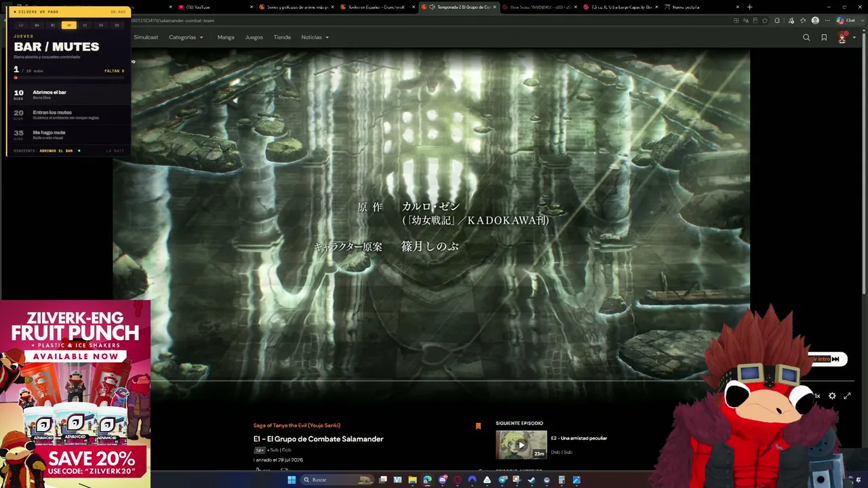The height and width of the screenshot is (488, 868).
Task: Open Saga of Tanya the Evil series link
Action: click(x=297, y=426)
